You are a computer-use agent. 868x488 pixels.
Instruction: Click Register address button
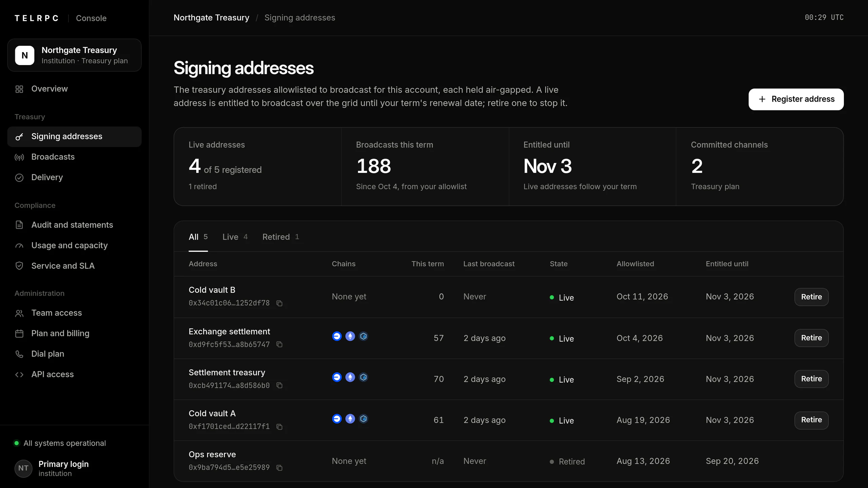click(796, 99)
